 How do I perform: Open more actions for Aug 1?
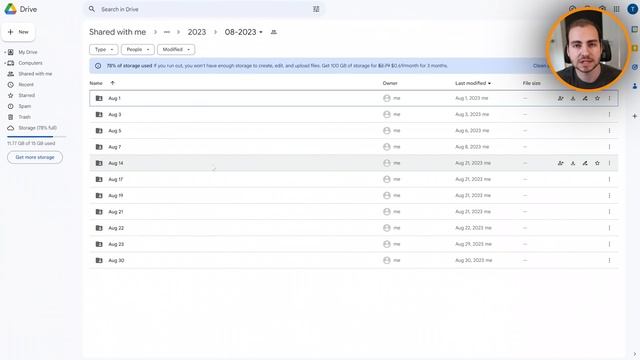(609, 98)
